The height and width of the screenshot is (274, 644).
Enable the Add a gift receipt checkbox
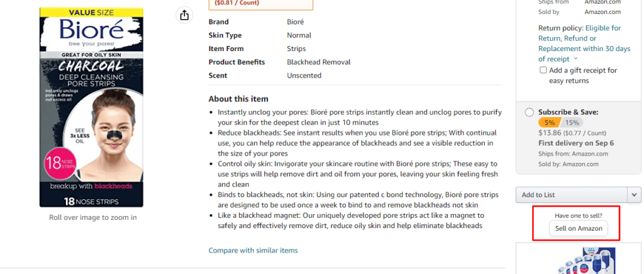click(x=543, y=71)
